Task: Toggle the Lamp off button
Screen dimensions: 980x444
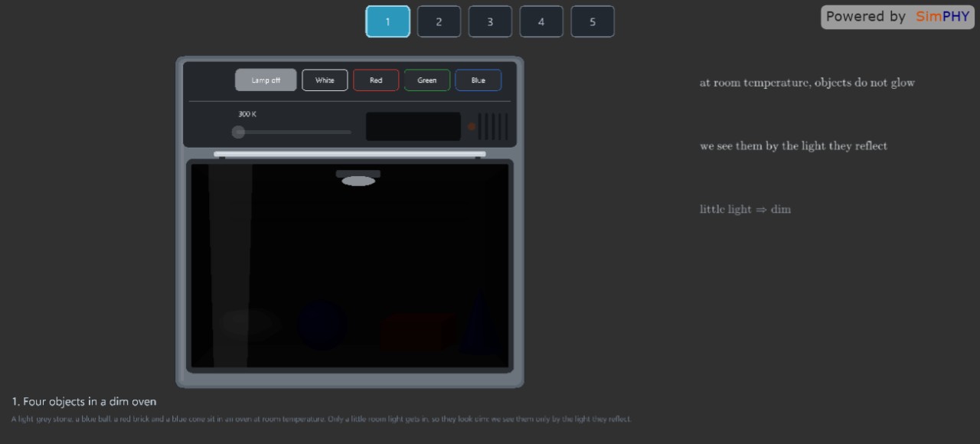Action: [266, 80]
